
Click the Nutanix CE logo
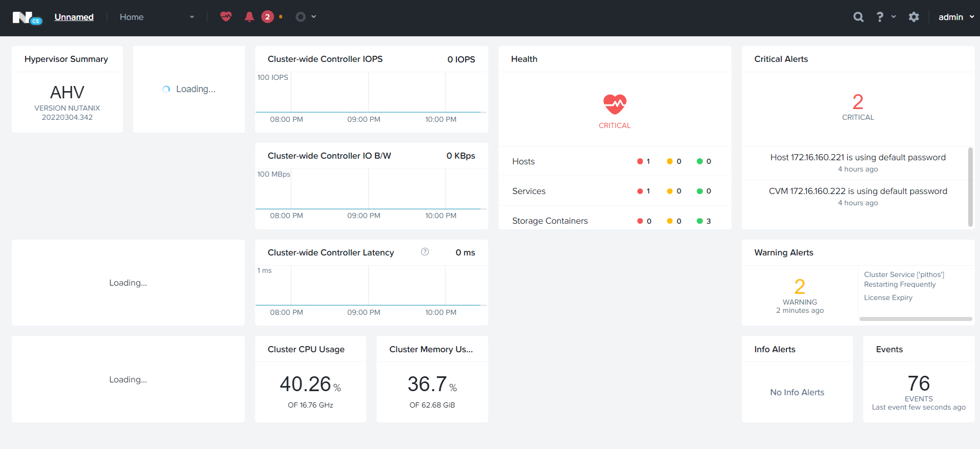click(x=27, y=17)
